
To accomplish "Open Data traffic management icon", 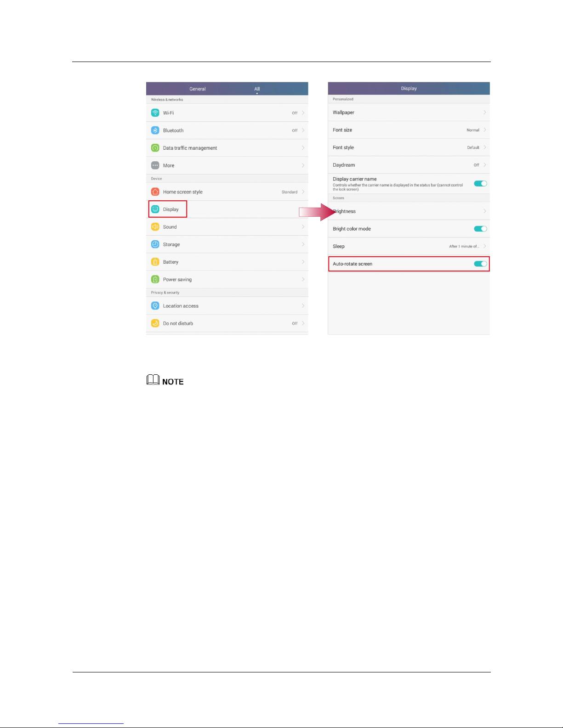I will (x=155, y=148).
